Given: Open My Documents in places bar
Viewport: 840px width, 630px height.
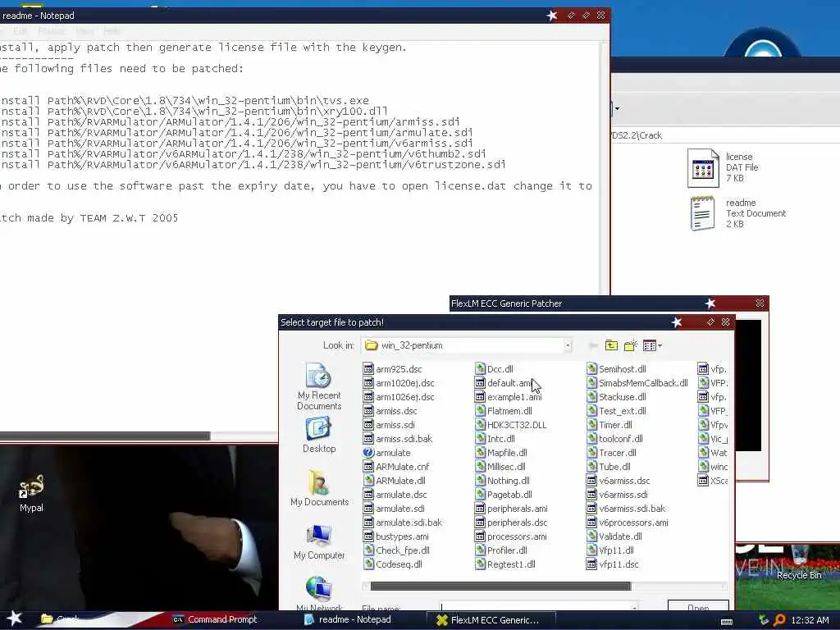Looking at the screenshot, I should 319,488.
